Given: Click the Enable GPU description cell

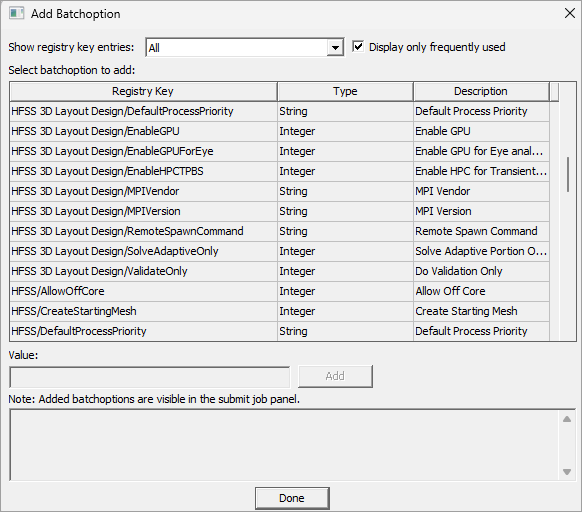Looking at the screenshot, I should click(x=481, y=131).
